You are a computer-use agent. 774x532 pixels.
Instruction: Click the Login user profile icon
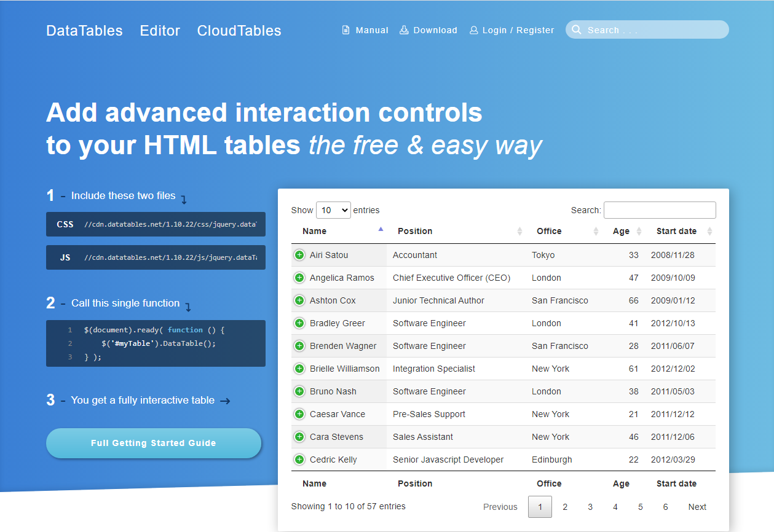coord(473,30)
